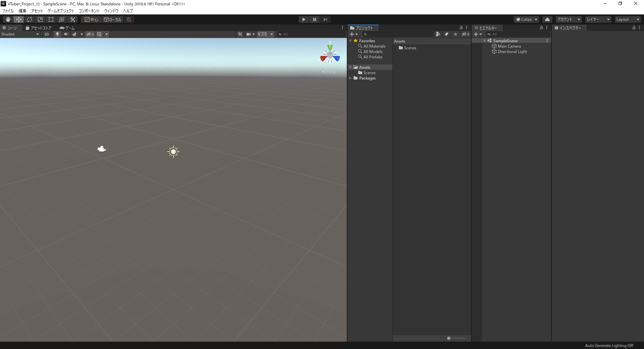Click the project panel icon size slider
644x349 pixels.
(449, 338)
